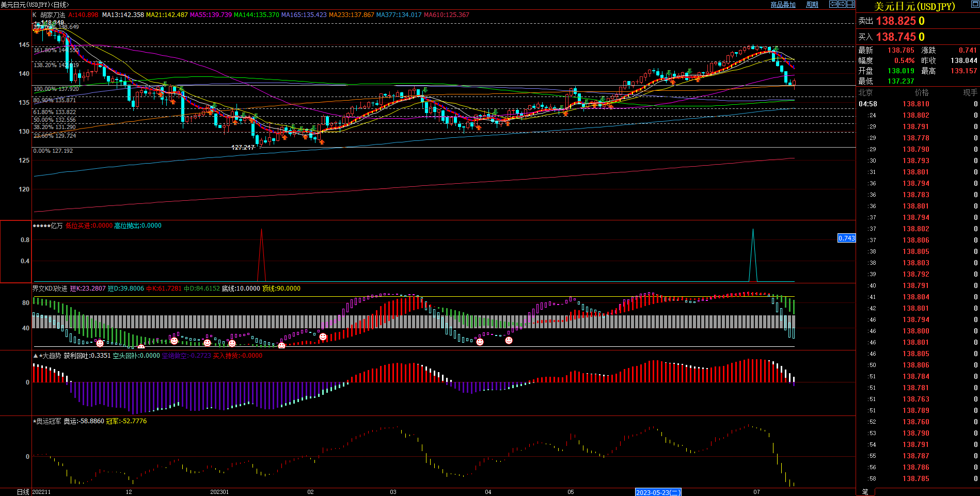
Task: Click the MA144 green moving average label
Action: [256, 15]
